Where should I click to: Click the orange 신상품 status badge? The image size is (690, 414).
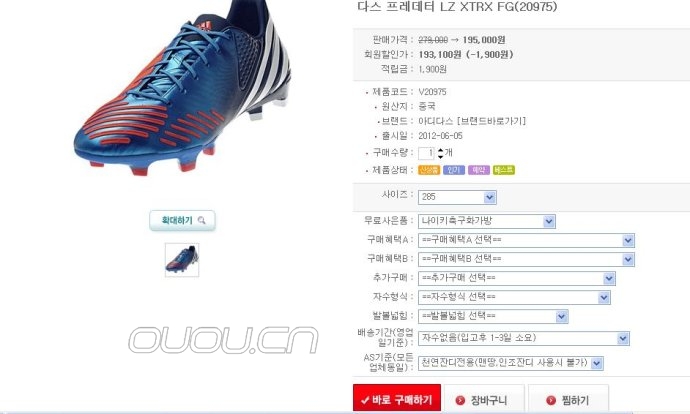(429, 170)
